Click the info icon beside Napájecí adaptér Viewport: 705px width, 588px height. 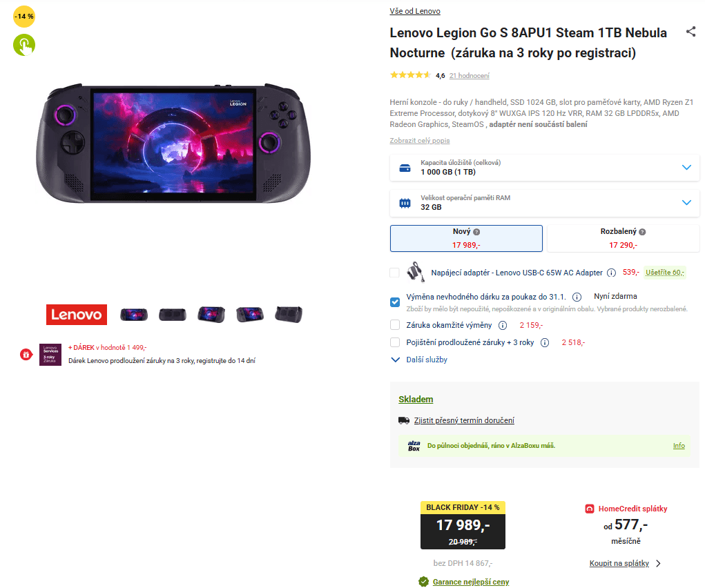(x=611, y=273)
